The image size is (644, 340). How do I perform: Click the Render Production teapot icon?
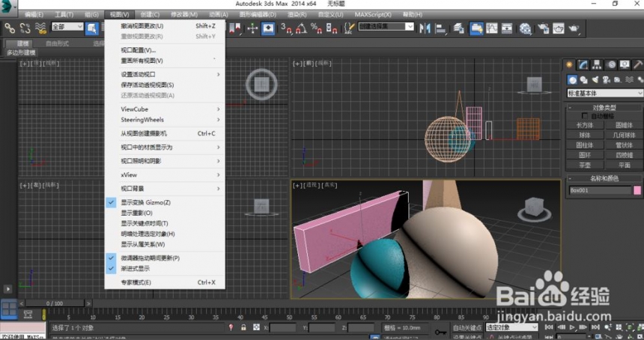pyautogui.click(x=574, y=28)
